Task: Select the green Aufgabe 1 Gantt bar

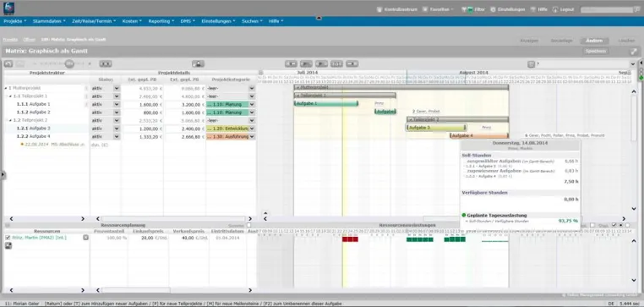Action: pos(326,103)
